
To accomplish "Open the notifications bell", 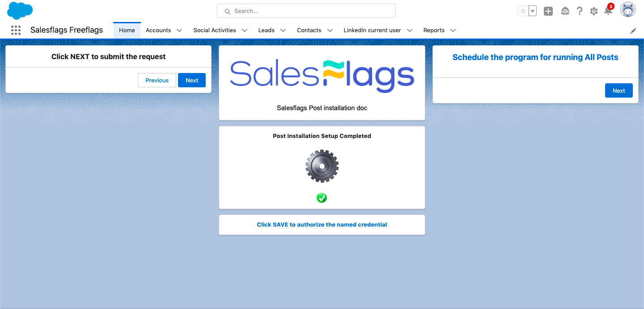I will click(608, 10).
